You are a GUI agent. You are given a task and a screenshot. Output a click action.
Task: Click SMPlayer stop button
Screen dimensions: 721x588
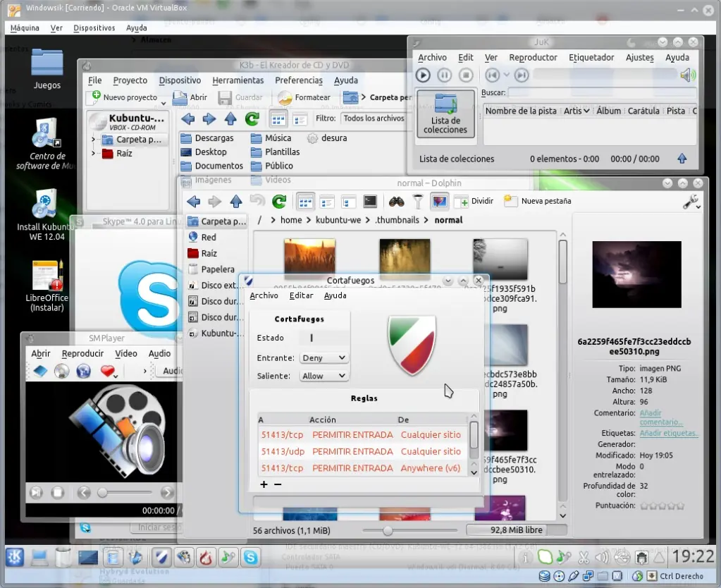coord(58,493)
